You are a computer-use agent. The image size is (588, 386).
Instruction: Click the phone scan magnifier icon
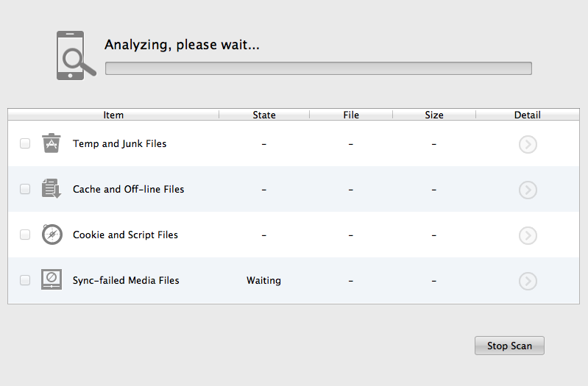(76, 55)
